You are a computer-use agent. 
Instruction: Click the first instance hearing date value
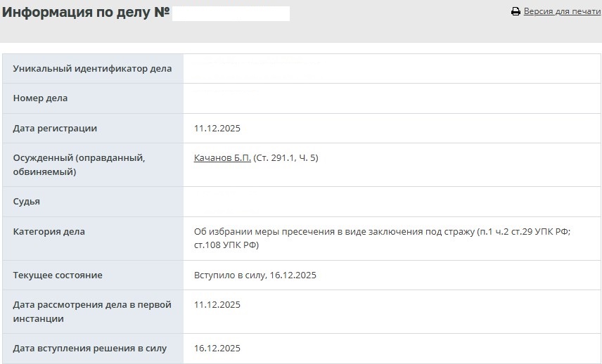pos(217,305)
